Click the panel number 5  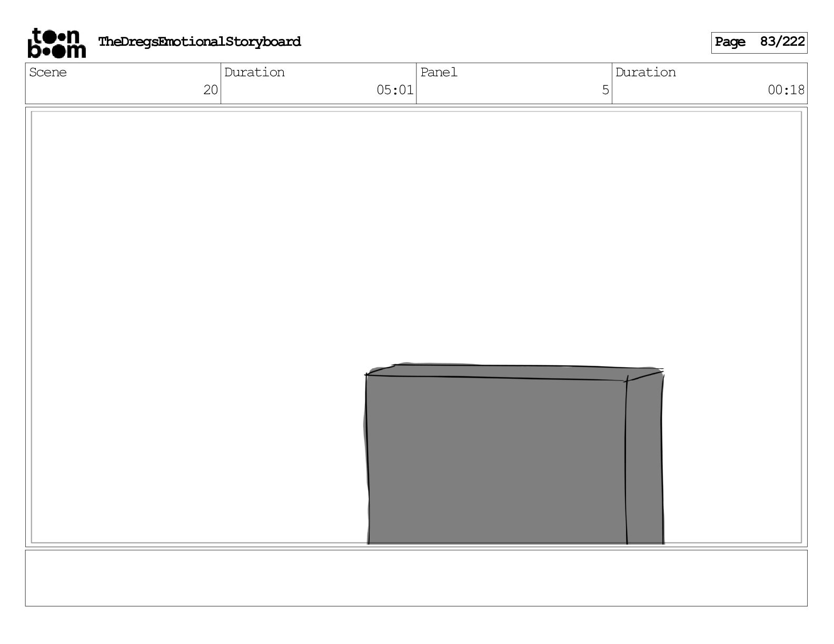coord(605,90)
